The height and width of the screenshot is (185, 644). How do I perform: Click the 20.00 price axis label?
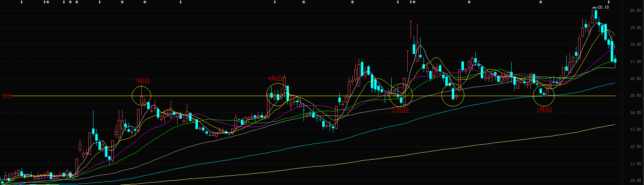click(x=635, y=11)
